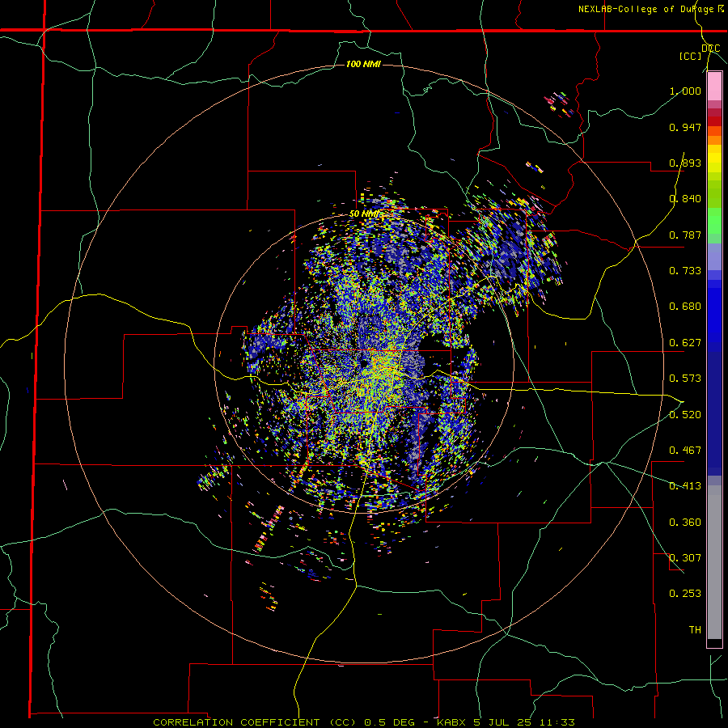
Task: Click the 0.413 scale value
Action: pyautogui.click(x=685, y=486)
